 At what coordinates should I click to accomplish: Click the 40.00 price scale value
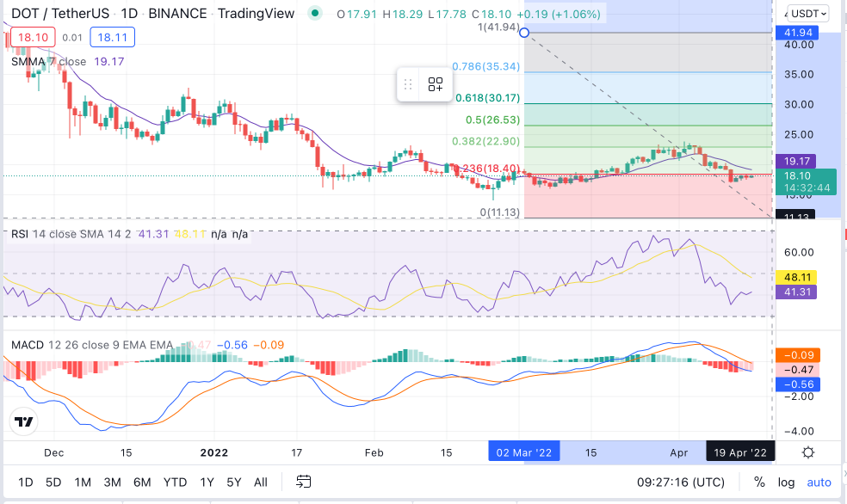799,45
